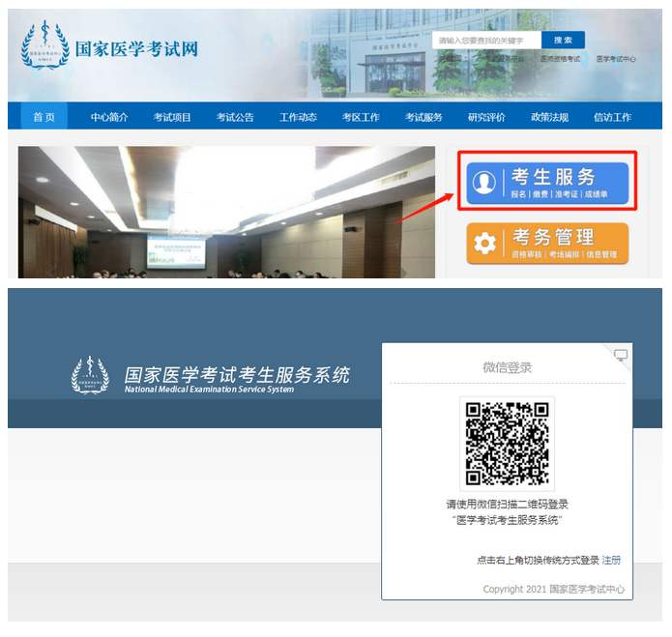Click the emblem logo of the service system
Image resolution: width=672 pixels, height=637 pixels.
(x=90, y=375)
